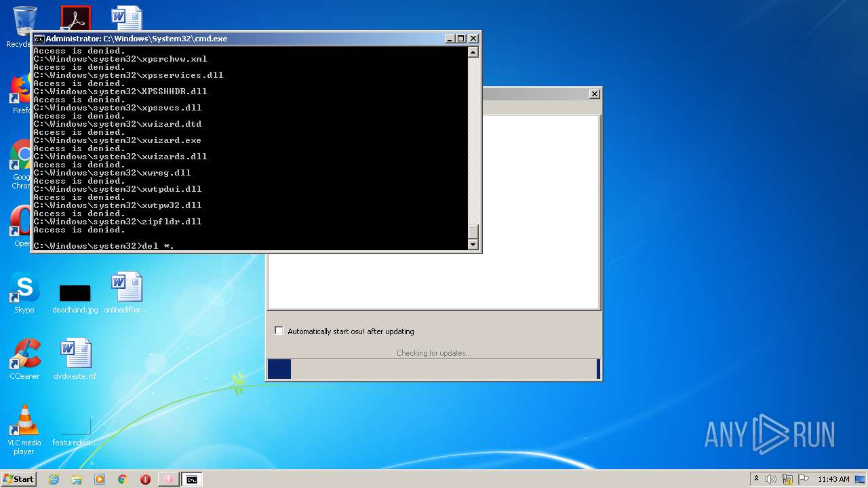Open the Skype desktop shortcut
868x488 pixels.
(x=24, y=293)
